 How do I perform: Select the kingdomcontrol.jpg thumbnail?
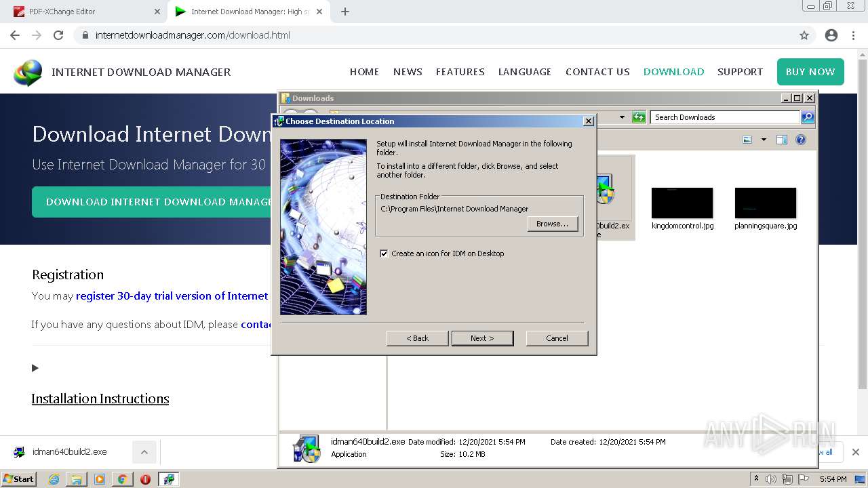(x=682, y=203)
